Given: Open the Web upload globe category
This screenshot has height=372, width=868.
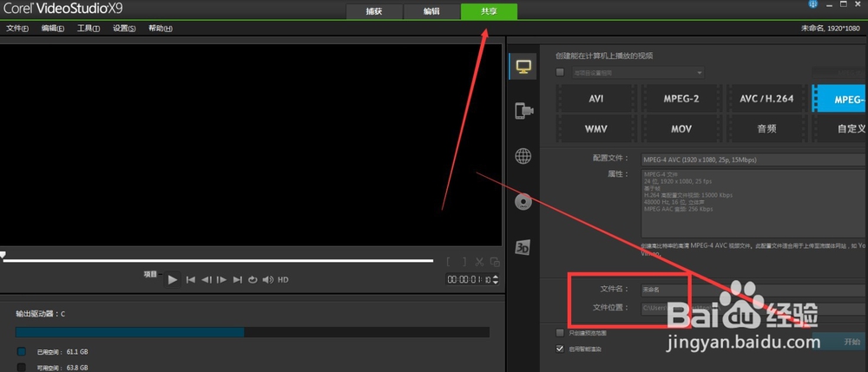Looking at the screenshot, I should click(x=523, y=156).
